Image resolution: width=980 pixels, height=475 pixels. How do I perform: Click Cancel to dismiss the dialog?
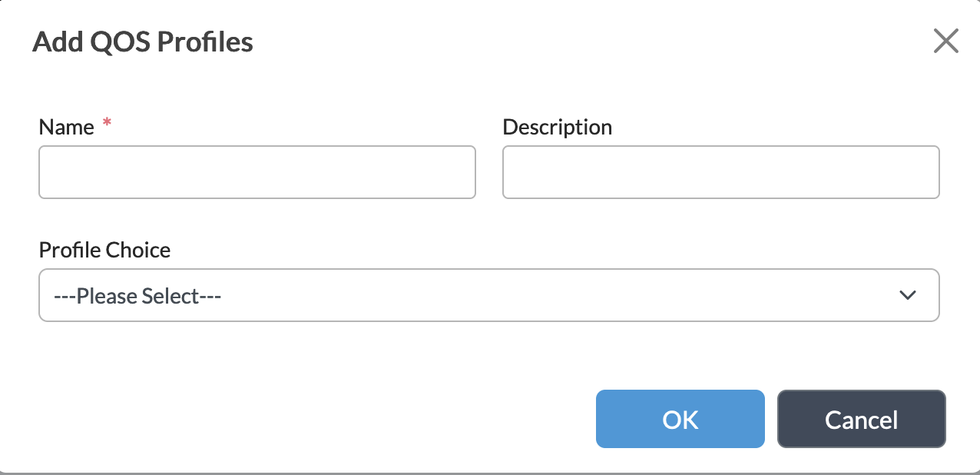(x=861, y=419)
